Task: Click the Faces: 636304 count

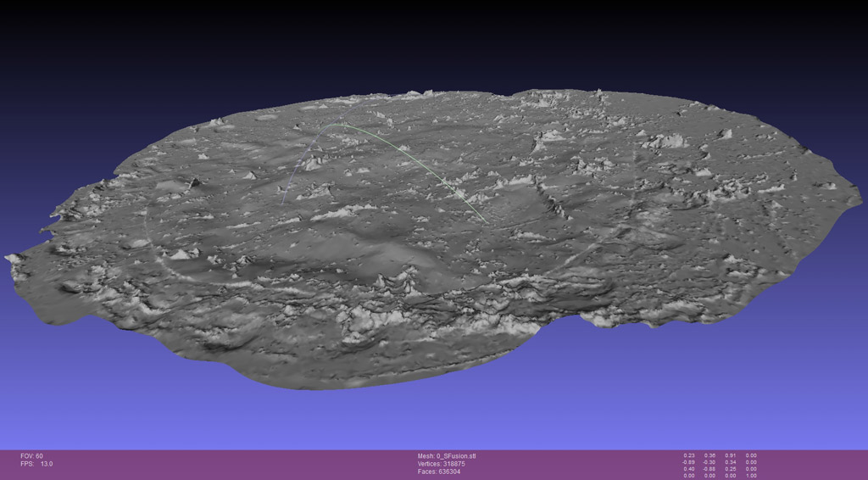Action: point(438,472)
